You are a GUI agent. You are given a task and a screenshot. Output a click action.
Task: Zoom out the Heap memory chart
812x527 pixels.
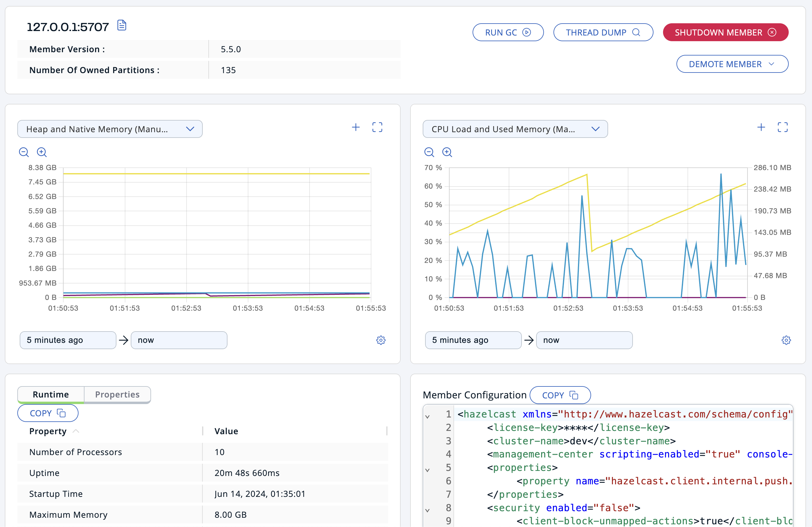(24, 152)
